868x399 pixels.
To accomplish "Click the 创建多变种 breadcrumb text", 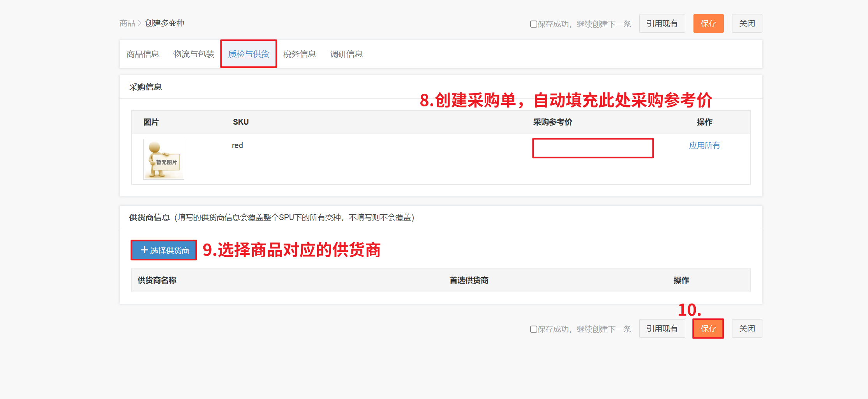I will (165, 23).
